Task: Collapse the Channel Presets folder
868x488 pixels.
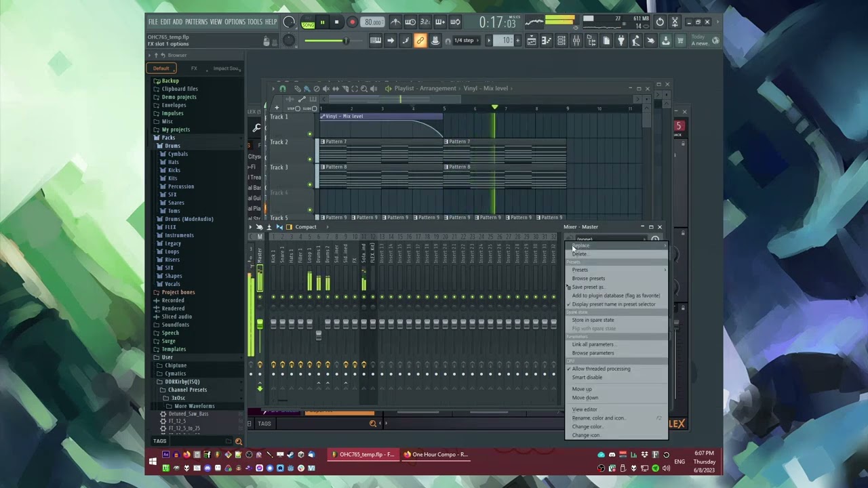Action: point(187,390)
